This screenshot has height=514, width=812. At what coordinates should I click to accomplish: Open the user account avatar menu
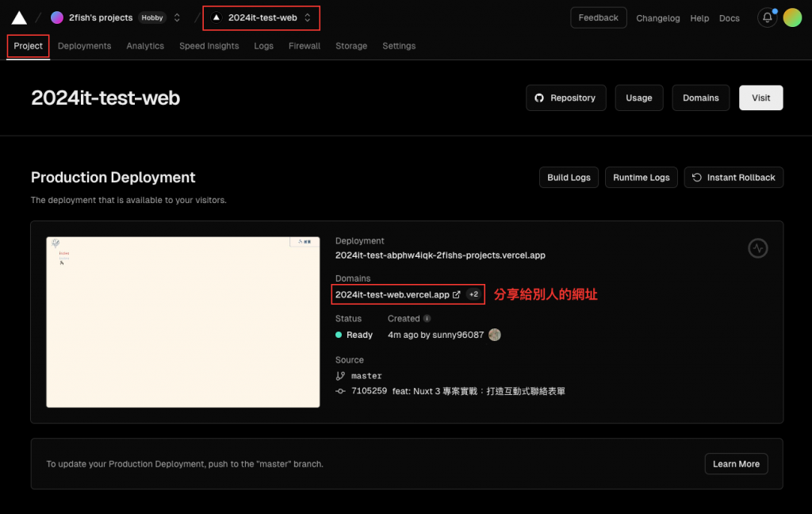click(792, 17)
